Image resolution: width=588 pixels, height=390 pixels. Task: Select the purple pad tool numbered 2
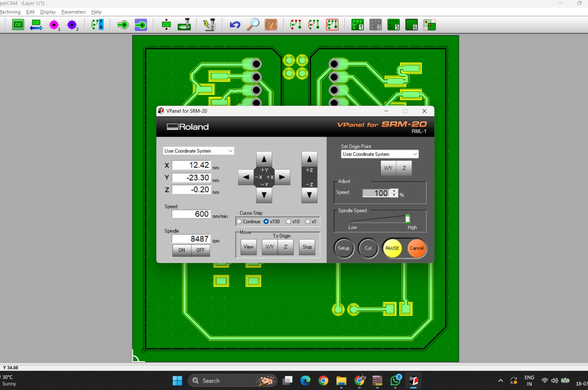(x=72, y=25)
